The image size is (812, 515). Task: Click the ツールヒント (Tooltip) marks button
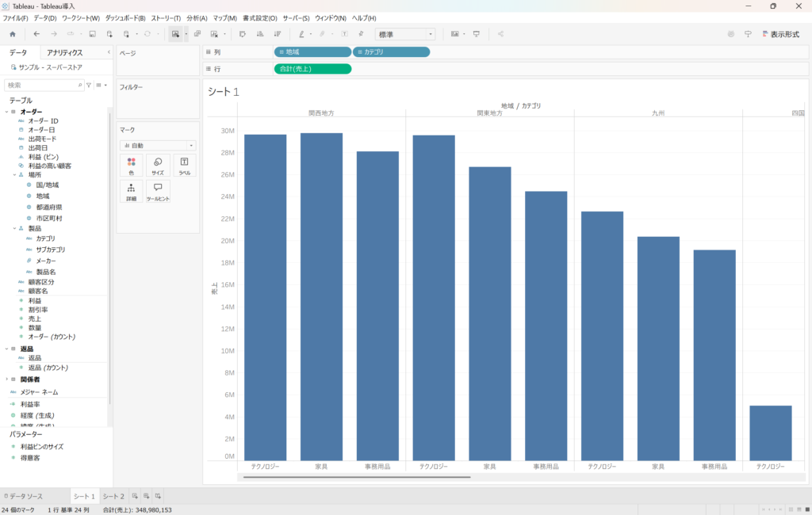tap(158, 191)
